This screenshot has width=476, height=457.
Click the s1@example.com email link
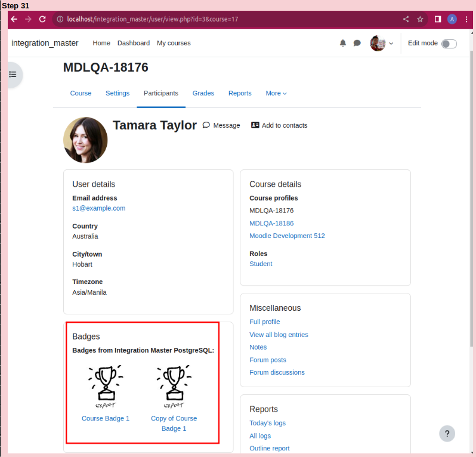pos(98,208)
